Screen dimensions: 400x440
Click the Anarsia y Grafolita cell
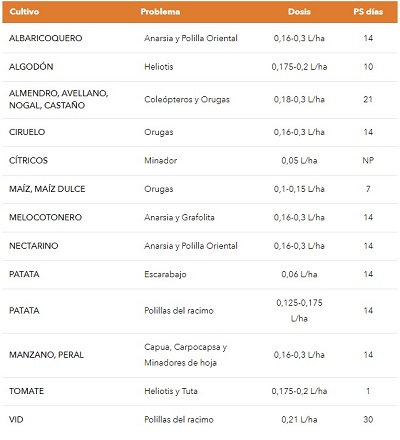coord(179,218)
